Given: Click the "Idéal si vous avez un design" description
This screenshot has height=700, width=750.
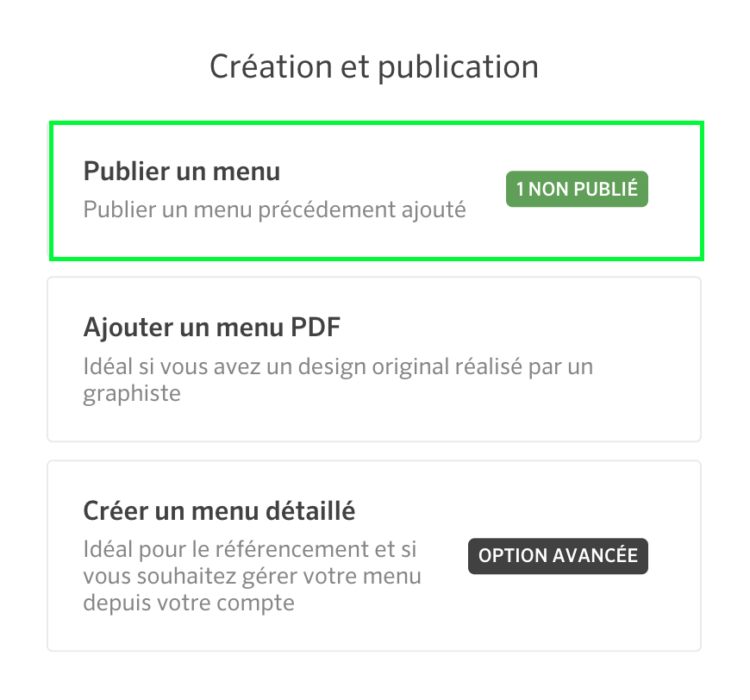Looking at the screenshot, I should [x=338, y=367].
